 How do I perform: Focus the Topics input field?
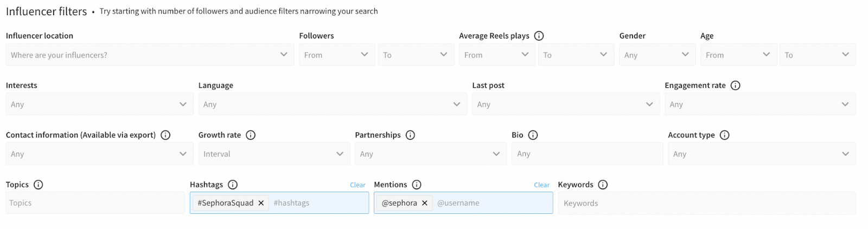click(95, 203)
